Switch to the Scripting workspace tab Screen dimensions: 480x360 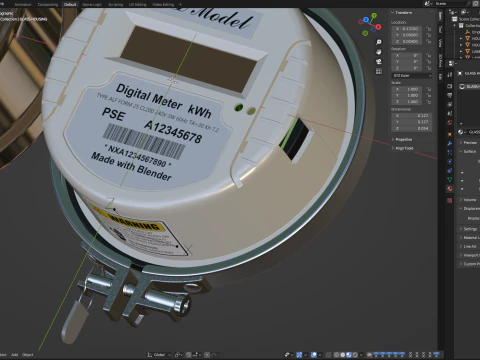coord(116,5)
